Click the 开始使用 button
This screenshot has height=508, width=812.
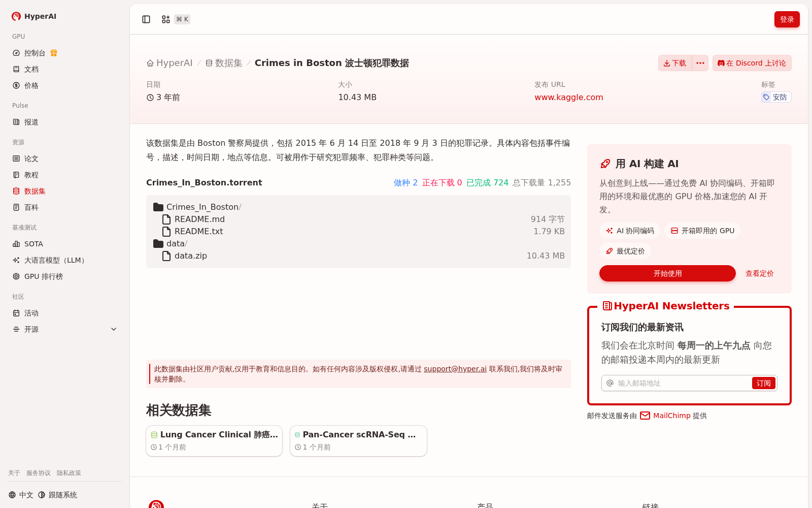[667, 273]
